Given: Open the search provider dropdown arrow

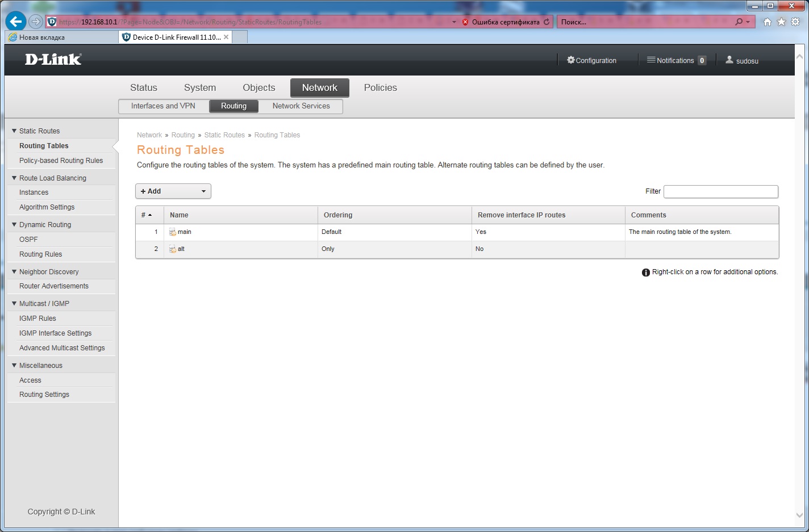Looking at the screenshot, I should [x=748, y=22].
